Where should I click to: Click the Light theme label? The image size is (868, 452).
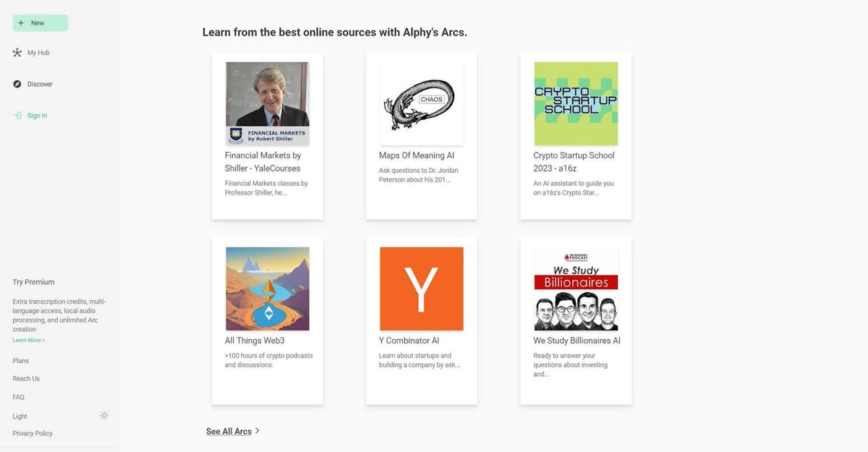tap(20, 417)
